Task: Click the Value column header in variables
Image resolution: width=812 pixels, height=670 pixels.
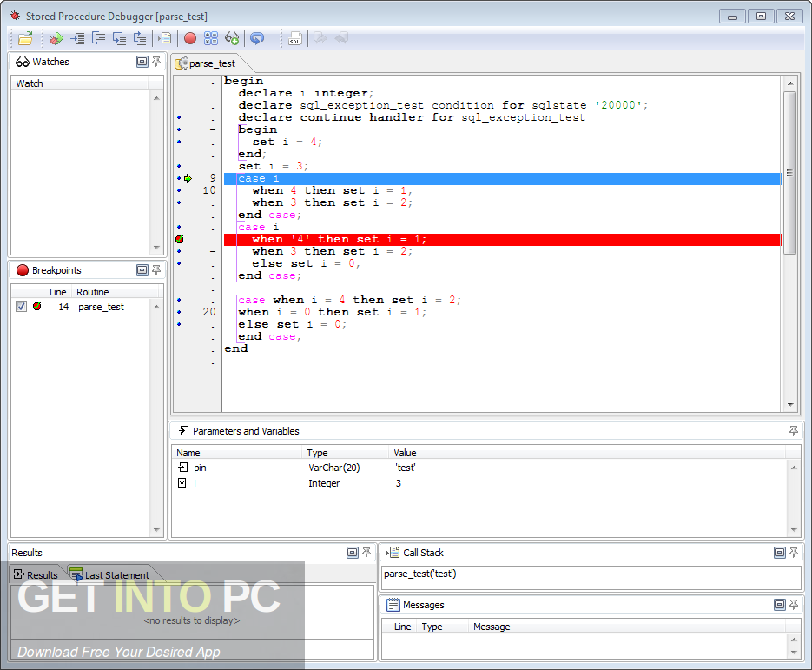Action: [587, 453]
